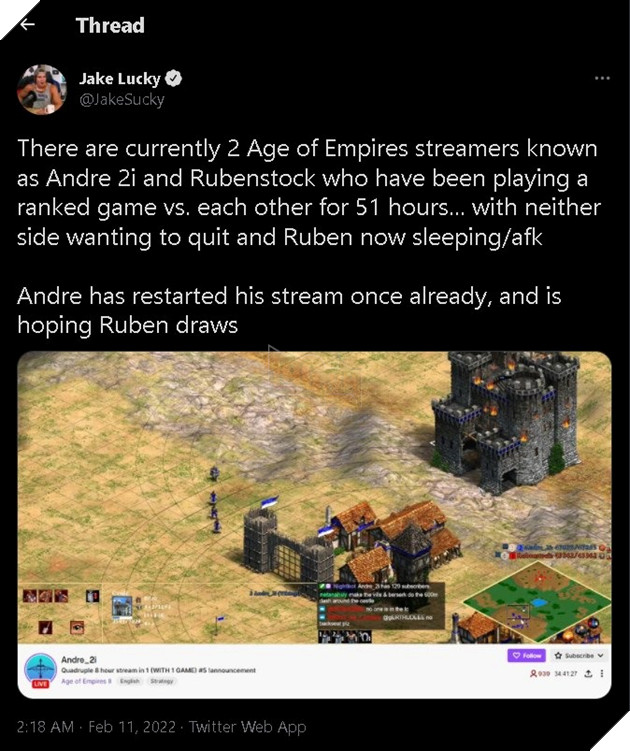
Task: Click the Andre_2i channel avatar with LIVE badge
Action: [x=41, y=670]
